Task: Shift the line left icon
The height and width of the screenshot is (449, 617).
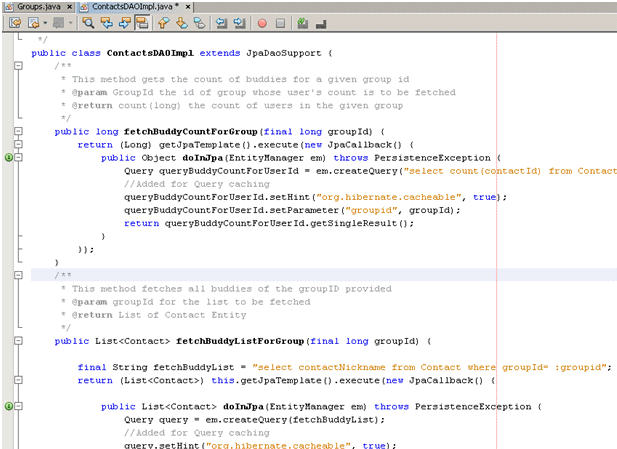Action: coord(222,23)
